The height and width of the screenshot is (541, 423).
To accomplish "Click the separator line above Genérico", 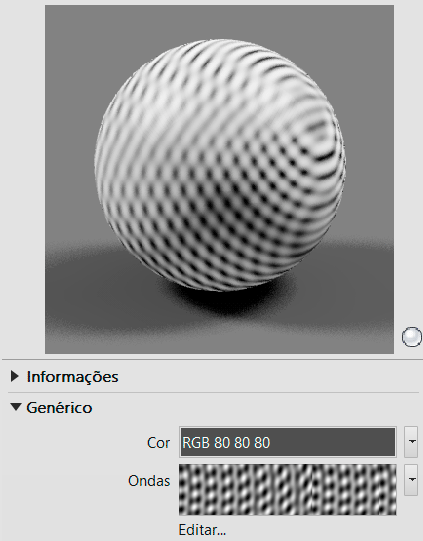I will (213, 392).
